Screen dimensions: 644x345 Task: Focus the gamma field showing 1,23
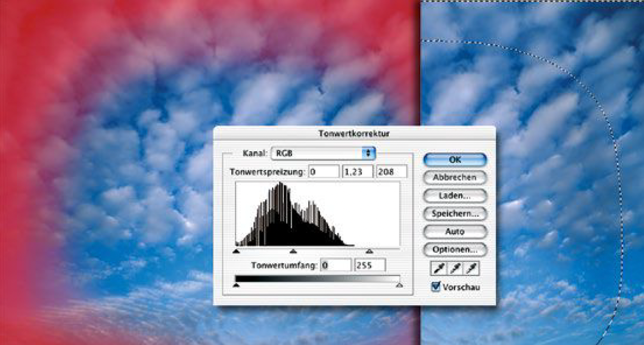358,171
